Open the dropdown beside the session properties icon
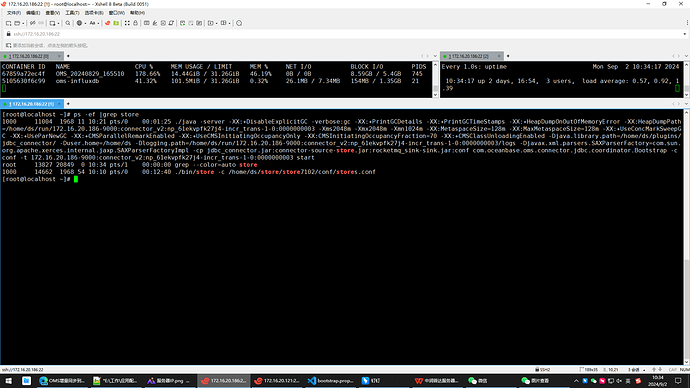 [58, 23]
